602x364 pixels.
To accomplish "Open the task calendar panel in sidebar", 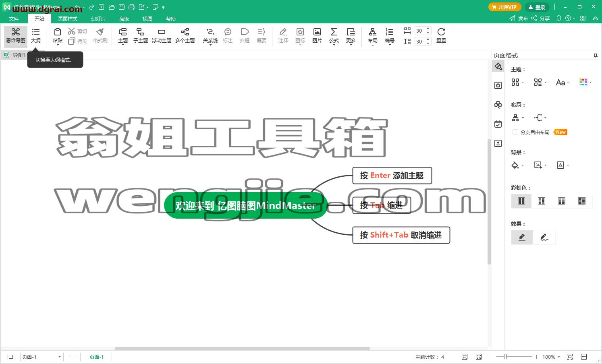I will pos(498,124).
